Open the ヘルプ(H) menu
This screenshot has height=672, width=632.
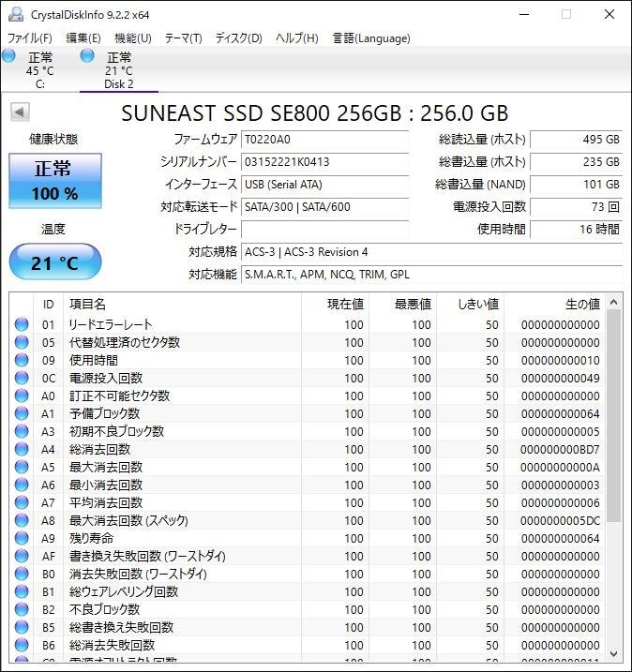pos(296,38)
